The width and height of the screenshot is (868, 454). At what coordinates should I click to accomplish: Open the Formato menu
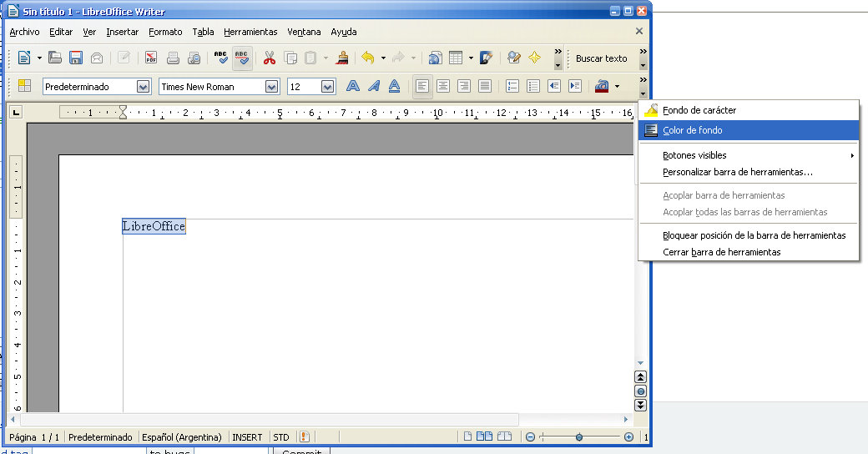click(x=165, y=32)
